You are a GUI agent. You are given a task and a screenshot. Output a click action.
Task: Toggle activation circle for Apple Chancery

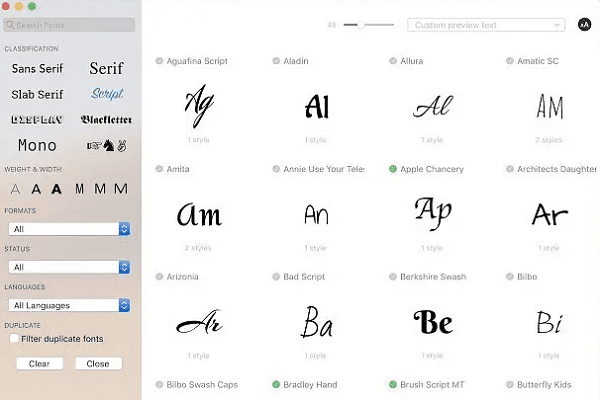393,169
